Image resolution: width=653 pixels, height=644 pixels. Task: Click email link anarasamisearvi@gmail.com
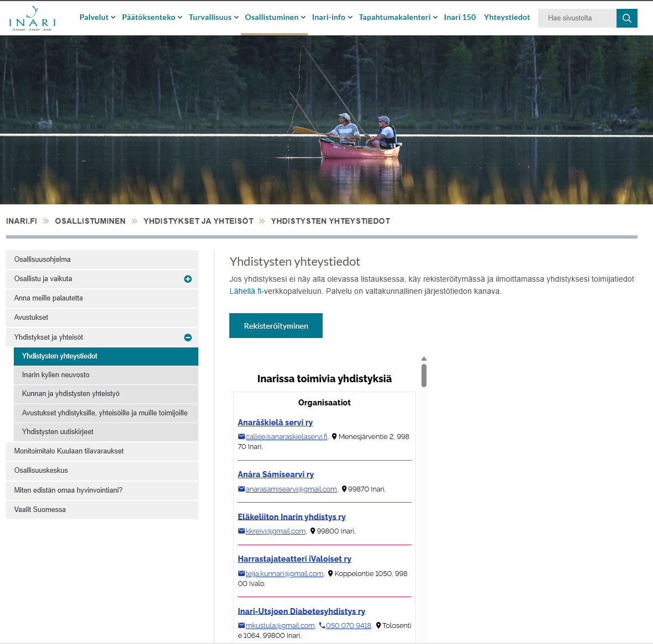291,489
